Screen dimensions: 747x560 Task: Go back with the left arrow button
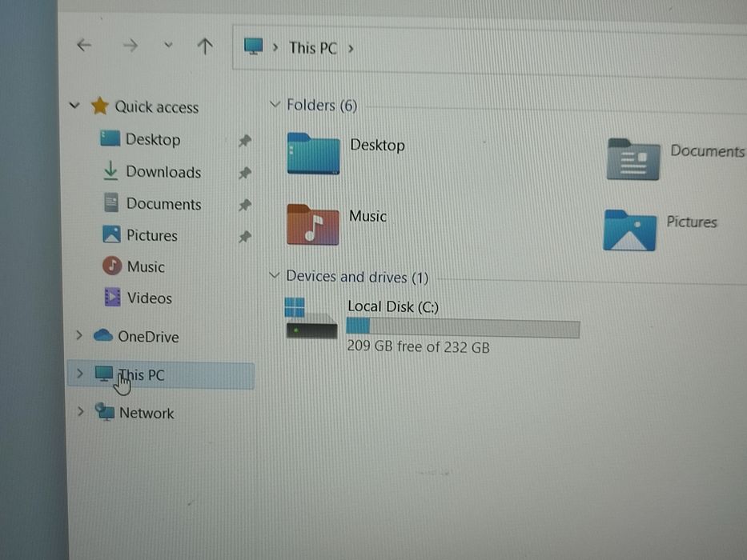[x=84, y=46]
